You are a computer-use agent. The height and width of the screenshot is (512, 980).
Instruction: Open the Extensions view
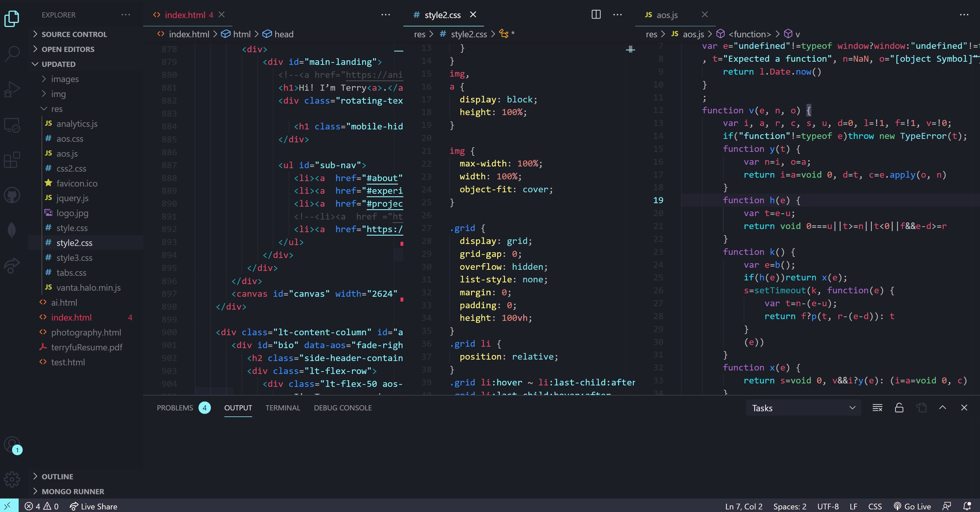pos(12,160)
